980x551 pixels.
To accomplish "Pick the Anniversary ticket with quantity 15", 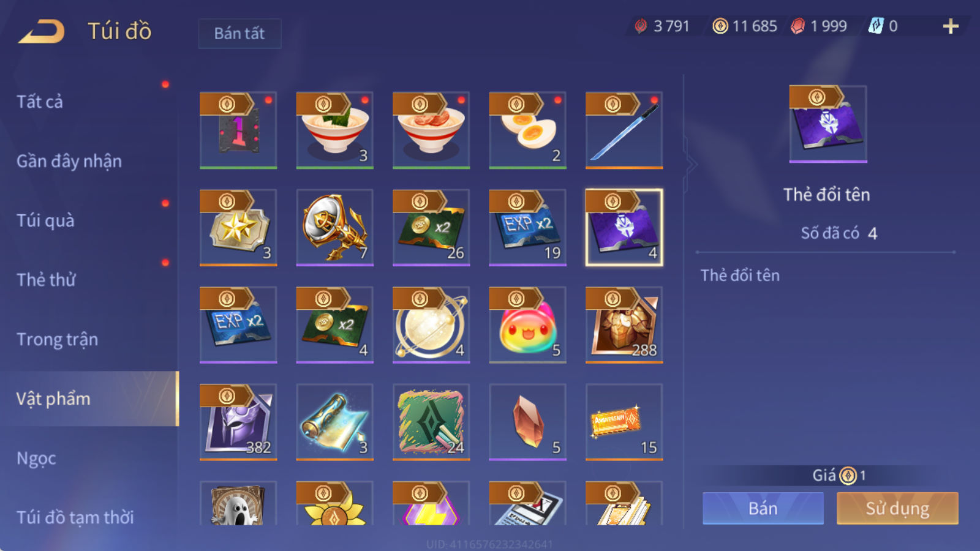I will coord(624,422).
